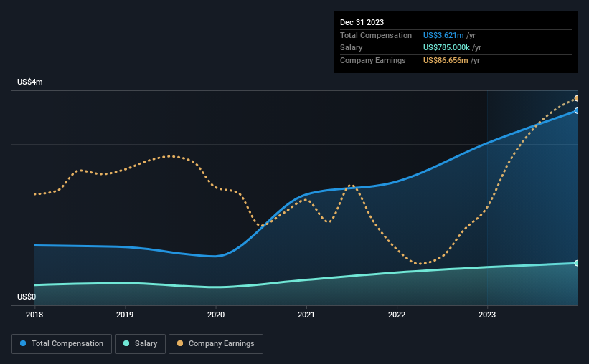Click the 2019 x-axis label
Image resolution: width=589 pixels, height=364 pixels.
pyautogui.click(x=125, y=315)
